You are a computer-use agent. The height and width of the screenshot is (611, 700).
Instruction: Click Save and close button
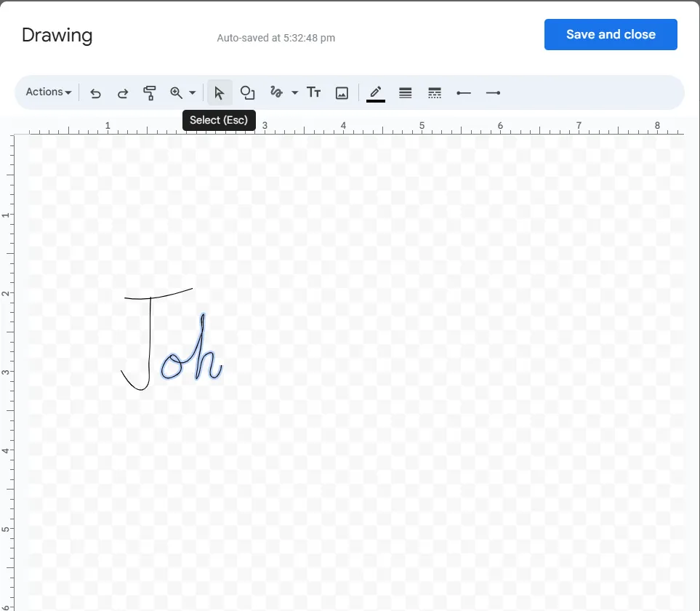611,34
